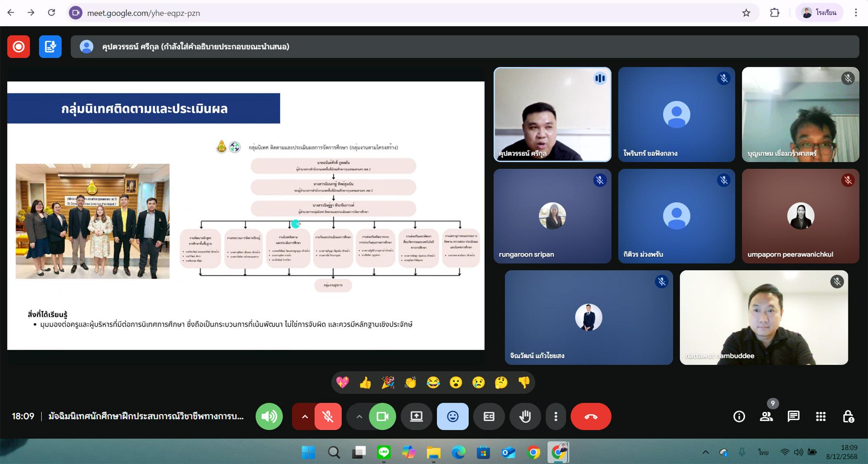Click the green audio speaker button
Screen dimensions: 868x464
(269, 416)
